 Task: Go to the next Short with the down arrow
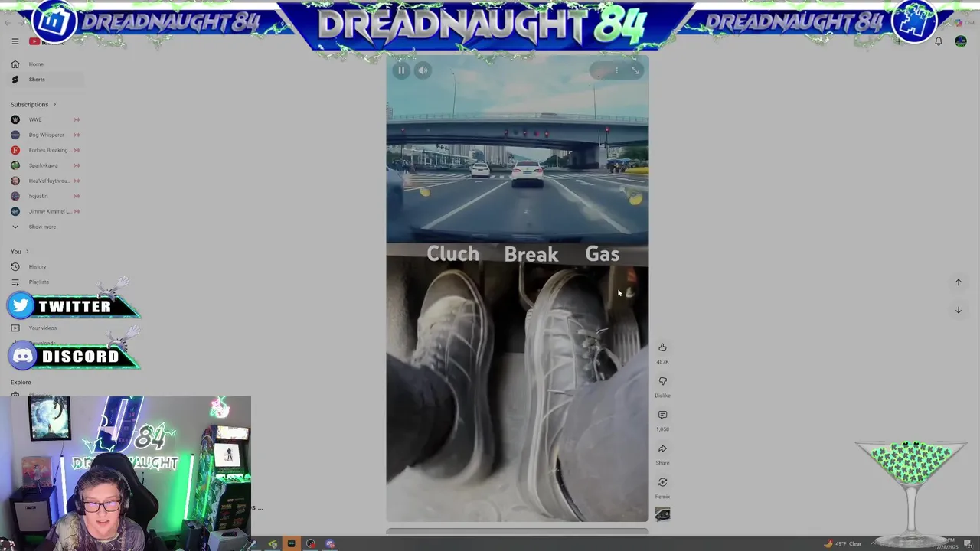coord(958,310)
